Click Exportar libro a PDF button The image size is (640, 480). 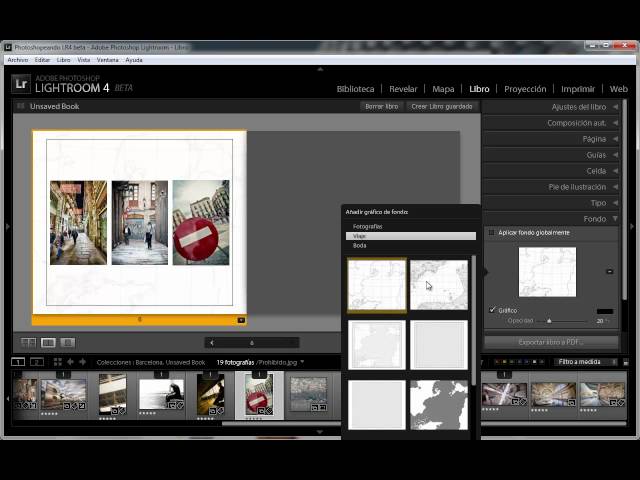tap(551, 342)
